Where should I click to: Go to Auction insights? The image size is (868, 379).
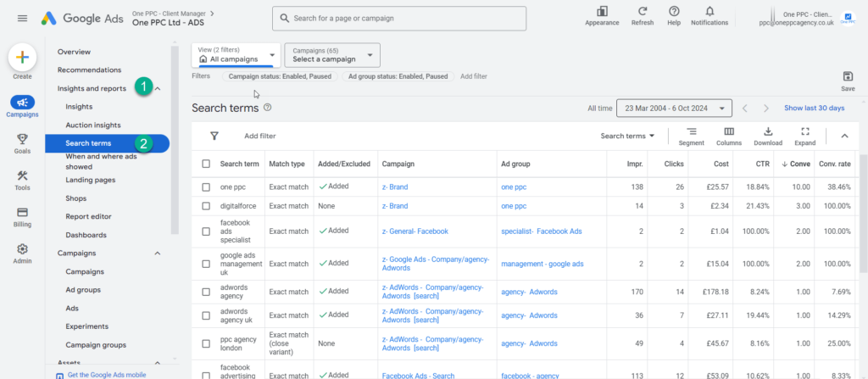tap(93, 125)
